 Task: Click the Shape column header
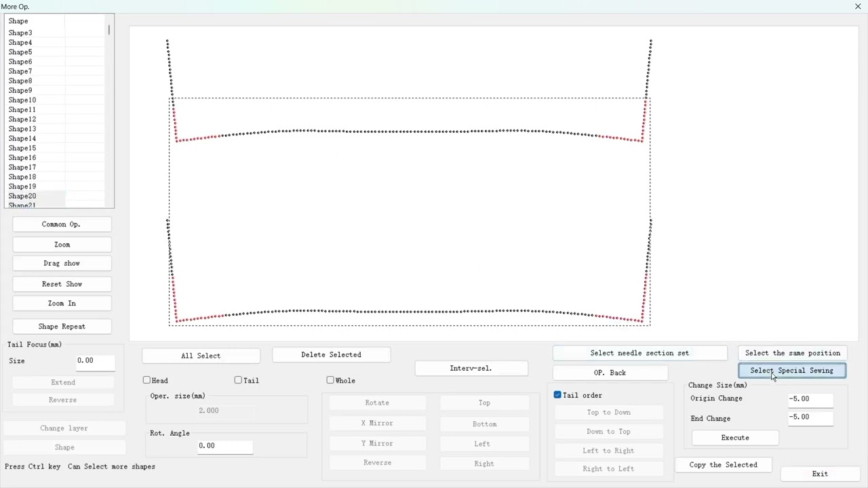[x=35, y=21]
